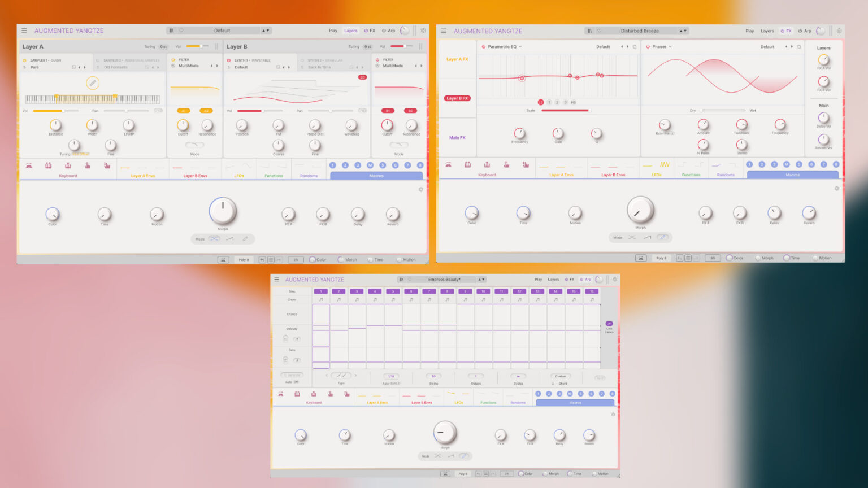Switch to the Main FX tab
The image size is (868, 488).
(457, 136)
